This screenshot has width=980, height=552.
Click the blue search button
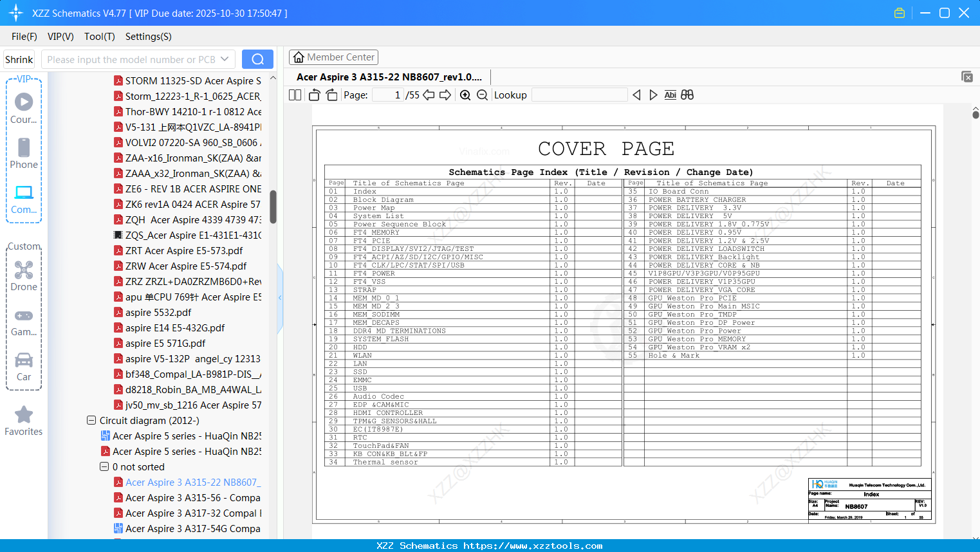tap(257, 59)
